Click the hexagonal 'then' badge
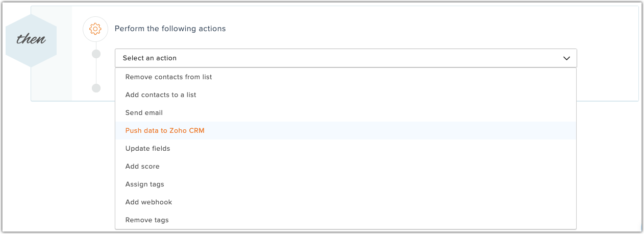The width and height of the screenshot is (644, 234). pyautogui.click(x=31, y=40)
